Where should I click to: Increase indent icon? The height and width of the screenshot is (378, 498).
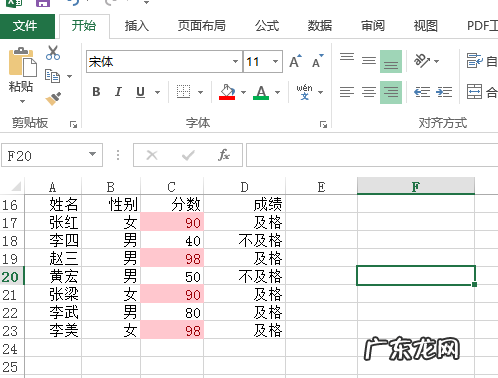click(444, 92)
